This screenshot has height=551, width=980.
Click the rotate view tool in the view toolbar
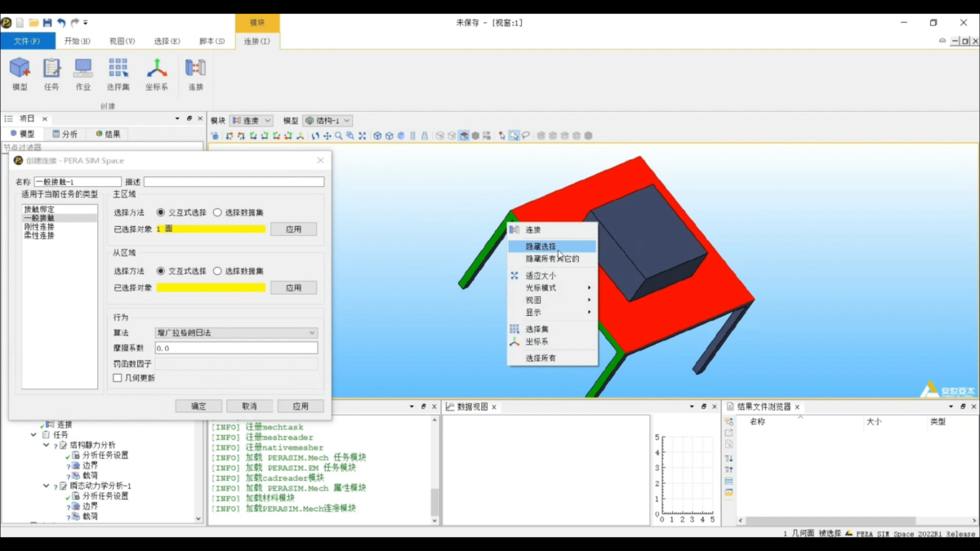click(315, 136)
